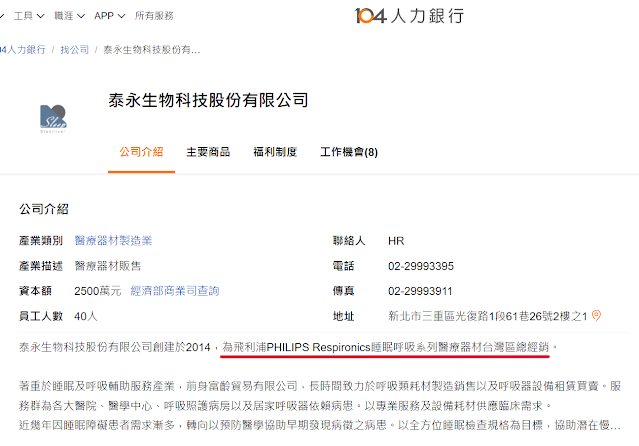Screen dimensions: 639x446
Task: Select the 公司介紹 tab
Action: click(141, 152)
